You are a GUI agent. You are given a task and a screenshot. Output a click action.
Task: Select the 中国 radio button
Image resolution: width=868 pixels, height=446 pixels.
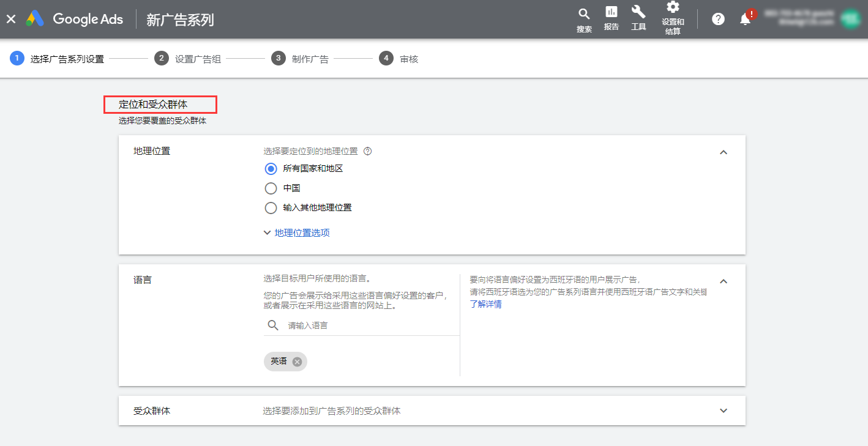point(271,188)
